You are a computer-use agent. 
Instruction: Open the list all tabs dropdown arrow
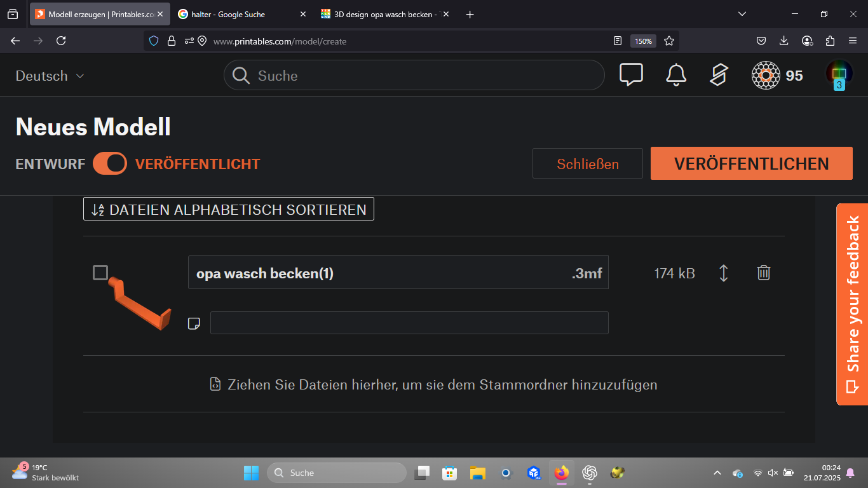tap(742, 14)
